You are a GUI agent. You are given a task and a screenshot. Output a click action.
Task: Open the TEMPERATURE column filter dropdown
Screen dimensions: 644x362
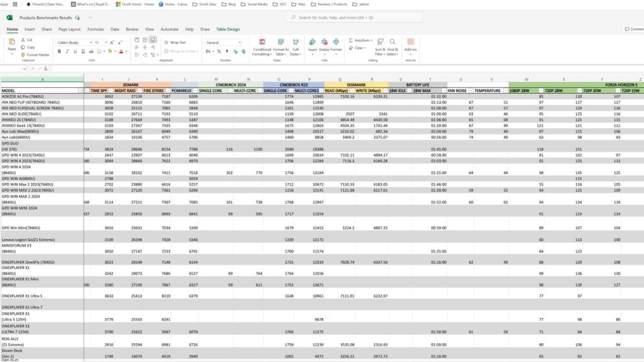point(505,90)
